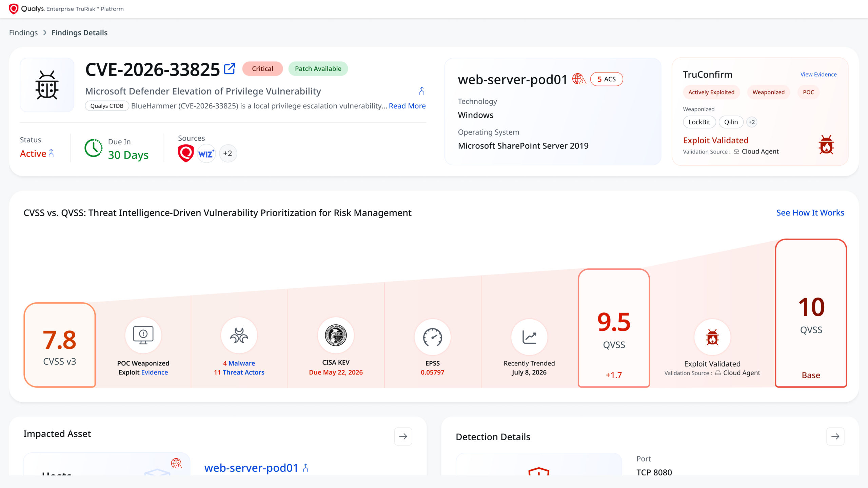Click the Cloud Agent icon in TruConfirm card

click(x=736, y=151)
